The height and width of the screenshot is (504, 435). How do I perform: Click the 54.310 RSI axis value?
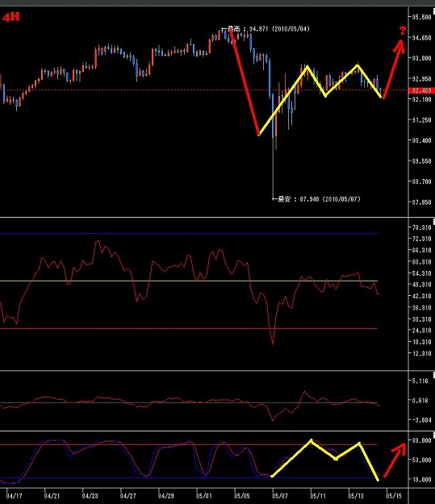[x=421, y=273]
